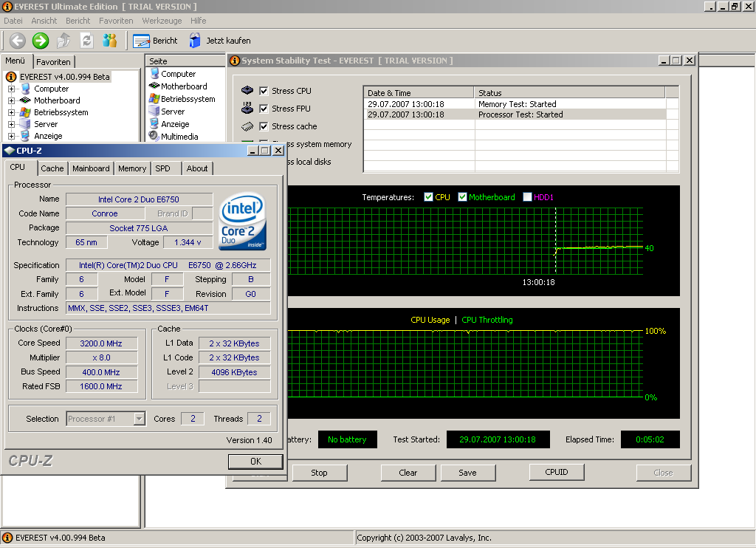Open the Favoriten menu
The height and width of the screenshot is (548, 756).
(116, 21)
